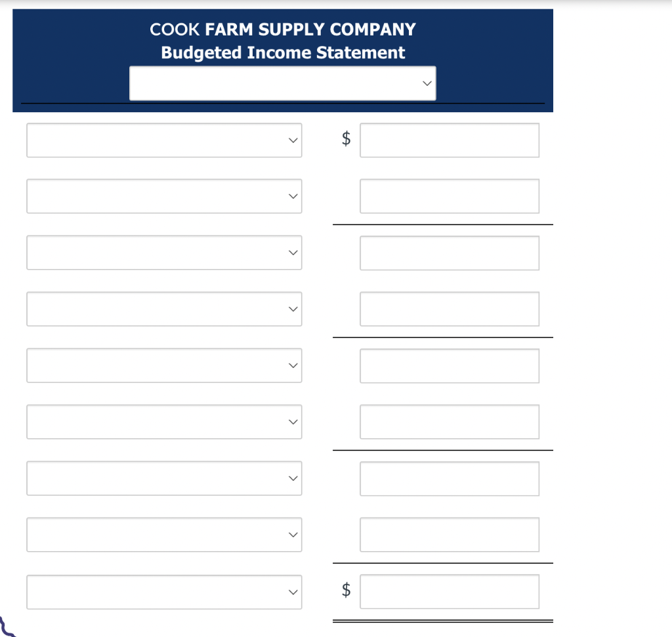Open the second row's account dropdown
This screenshot has height=637, width=672.
(x=164, y=196)
